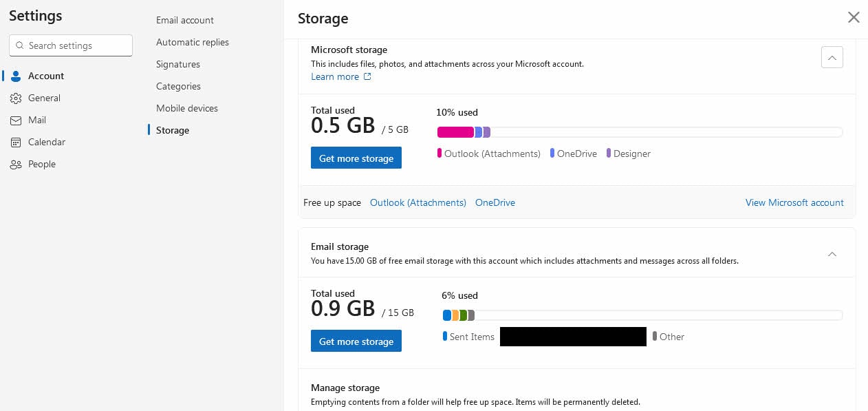Open Email account settings

(185, 20)
